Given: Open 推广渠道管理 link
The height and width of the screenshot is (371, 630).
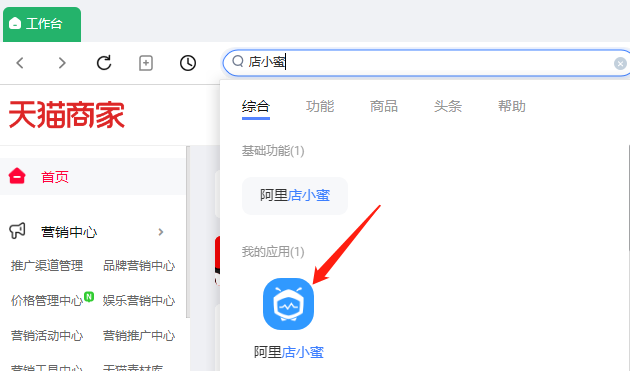Looking at the screenshot, I should click(47, 266).
